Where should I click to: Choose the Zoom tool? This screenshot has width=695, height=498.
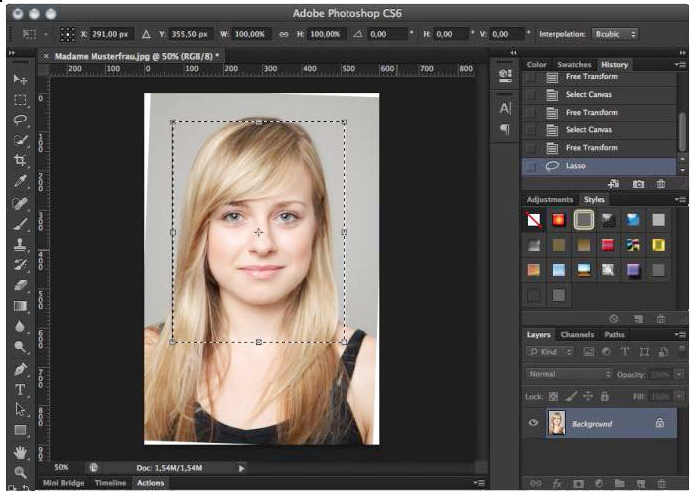point(20,471)
